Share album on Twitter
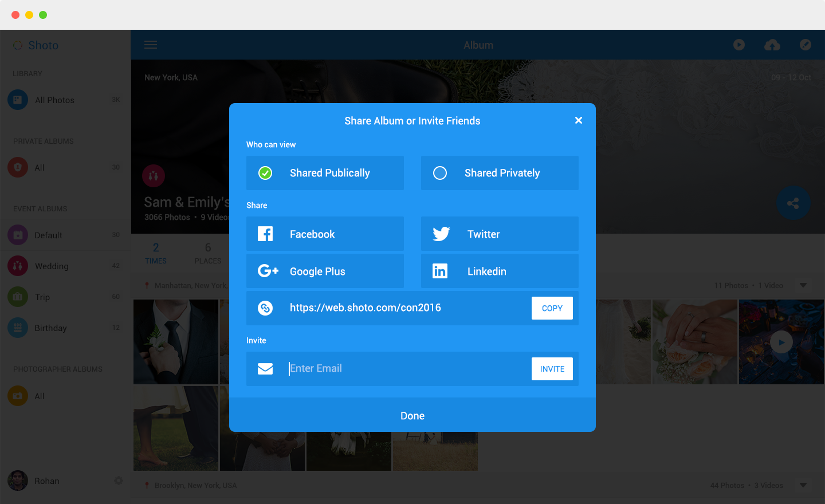The width and height of the screenshot is (825, 504). [500, 234]
